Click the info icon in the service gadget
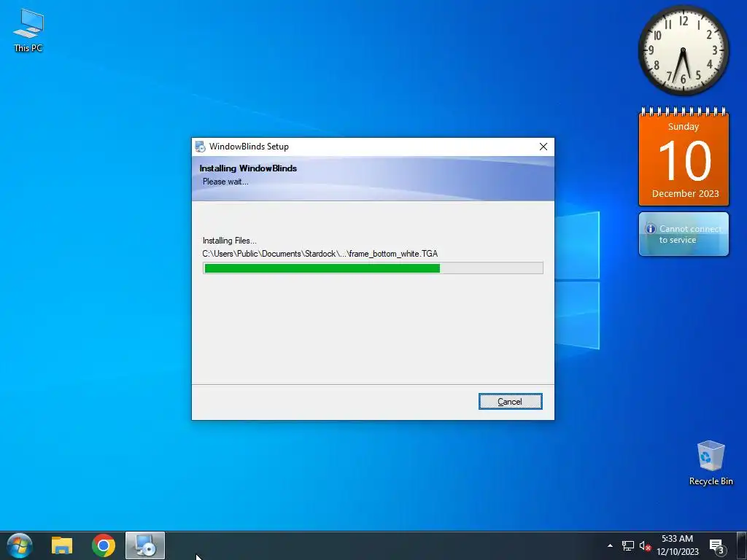The image size is (747, 560). pyautogui.click(x=650, y=228)
